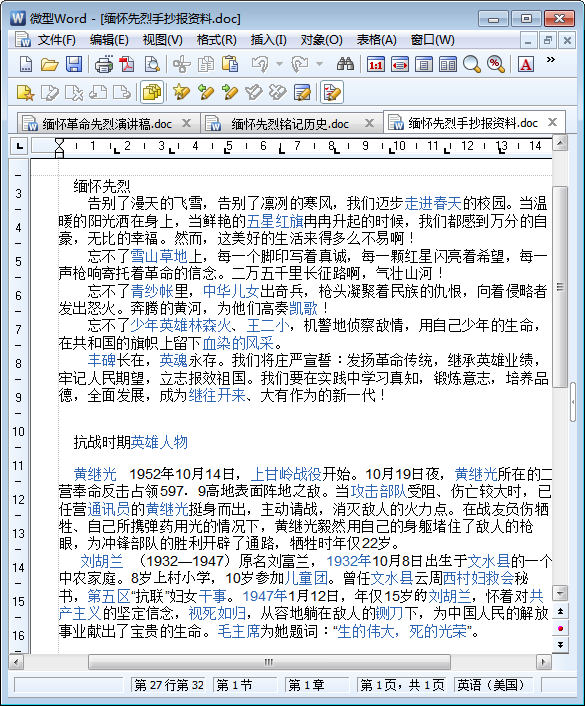Click the magnifying glass zoom icon
The width and height of the screenshot is (585, 706).
click(x=472, y=64)
